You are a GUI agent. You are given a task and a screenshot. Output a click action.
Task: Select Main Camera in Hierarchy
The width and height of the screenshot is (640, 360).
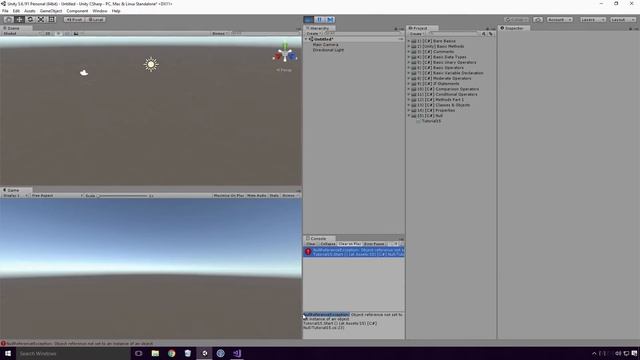pyautogui.click(x=325, y=44)
